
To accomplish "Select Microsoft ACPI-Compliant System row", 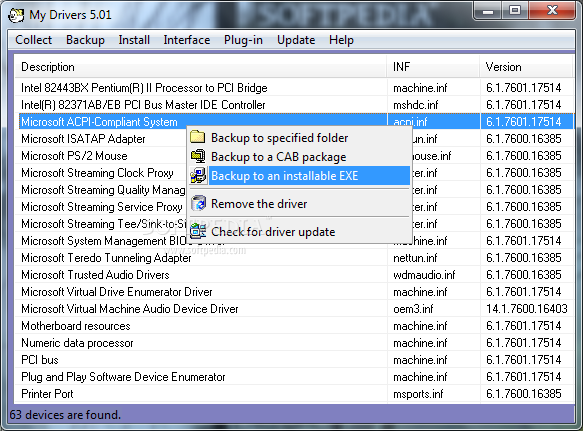I will point(295,122).
